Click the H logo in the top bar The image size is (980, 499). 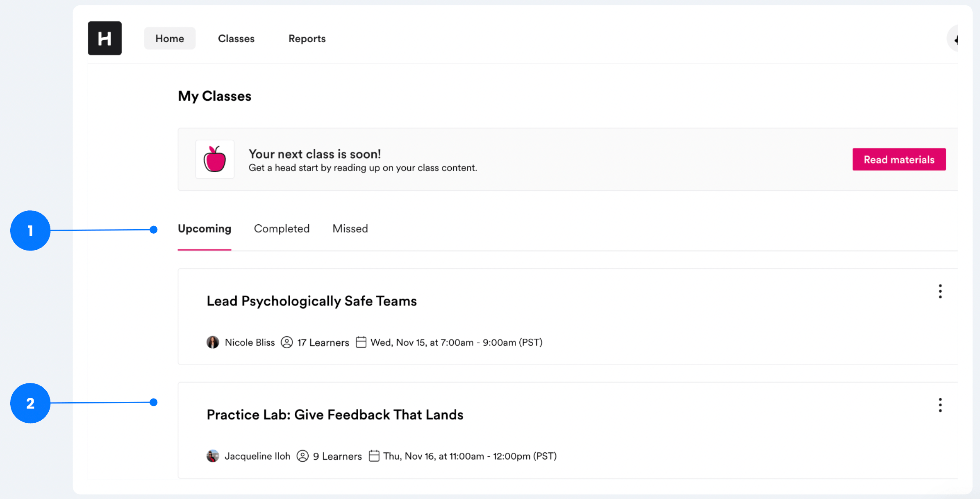tap(105, 38)
